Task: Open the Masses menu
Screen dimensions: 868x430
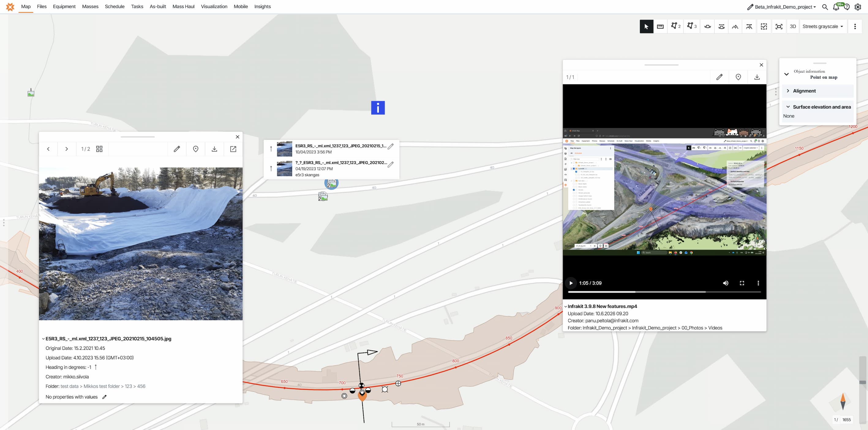Action: 90,7
